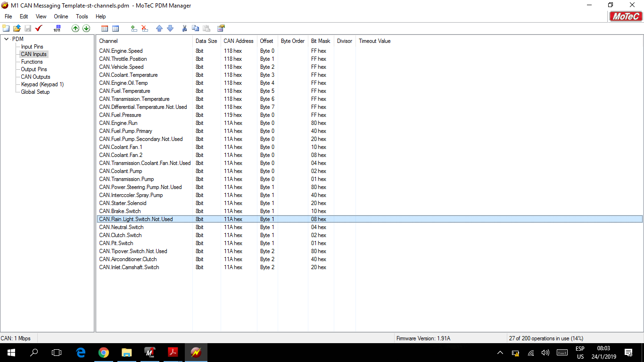The image size is (644, 362).
Task: Open the M1 Tune taskbar app
Action: 149,352
